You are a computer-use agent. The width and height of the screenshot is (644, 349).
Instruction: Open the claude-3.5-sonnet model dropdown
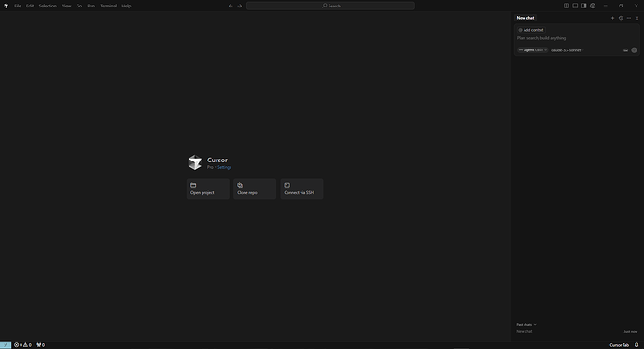(x=567, y=50)
